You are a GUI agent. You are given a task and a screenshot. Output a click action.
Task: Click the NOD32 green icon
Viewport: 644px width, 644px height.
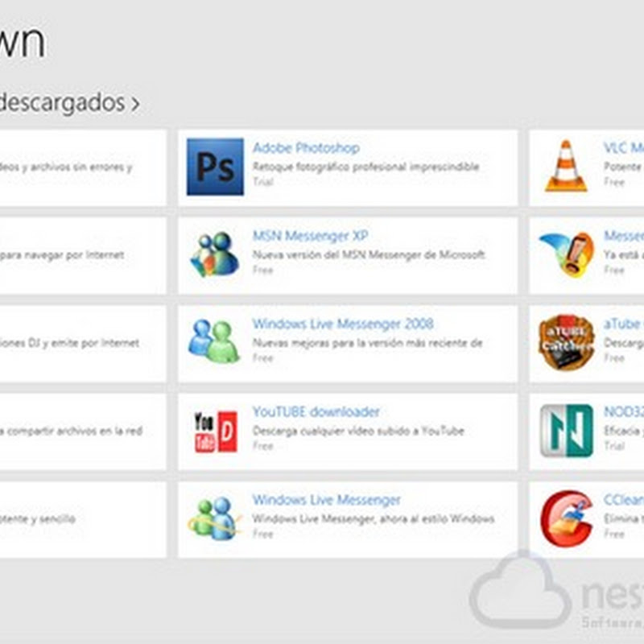click(x=567, y=431)
